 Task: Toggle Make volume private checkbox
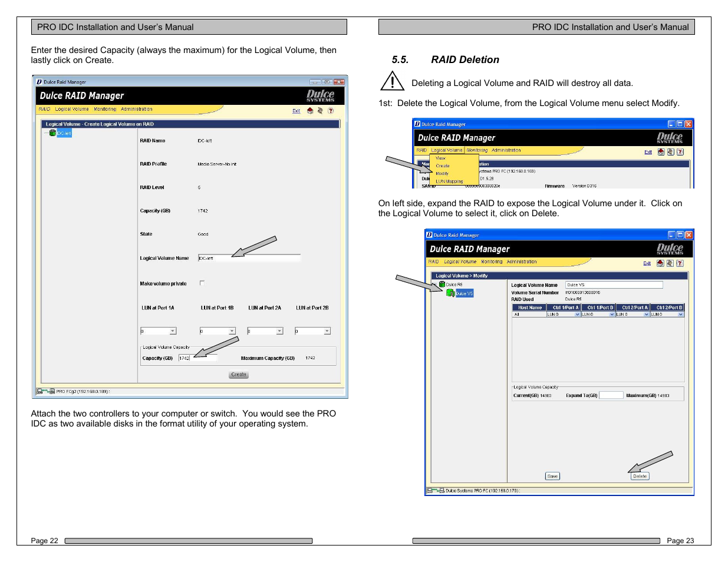pyautogui.click(x=202, y=283)
